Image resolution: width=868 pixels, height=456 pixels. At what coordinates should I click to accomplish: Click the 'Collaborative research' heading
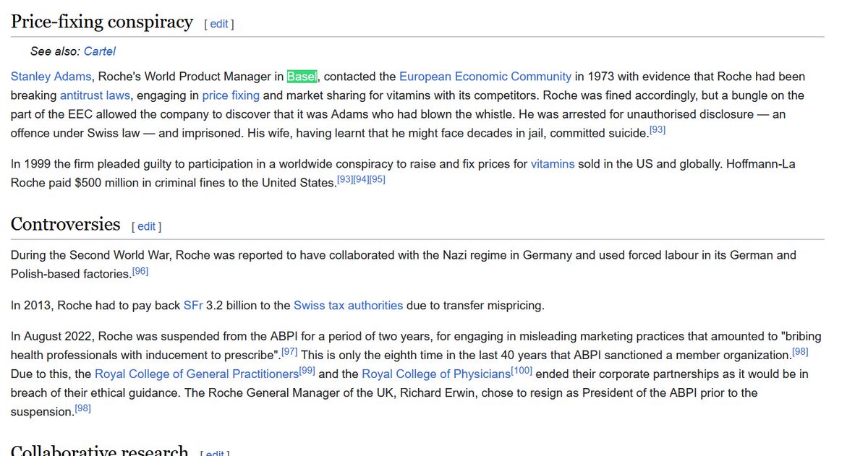pyautogui.click(x=100, y=451)
